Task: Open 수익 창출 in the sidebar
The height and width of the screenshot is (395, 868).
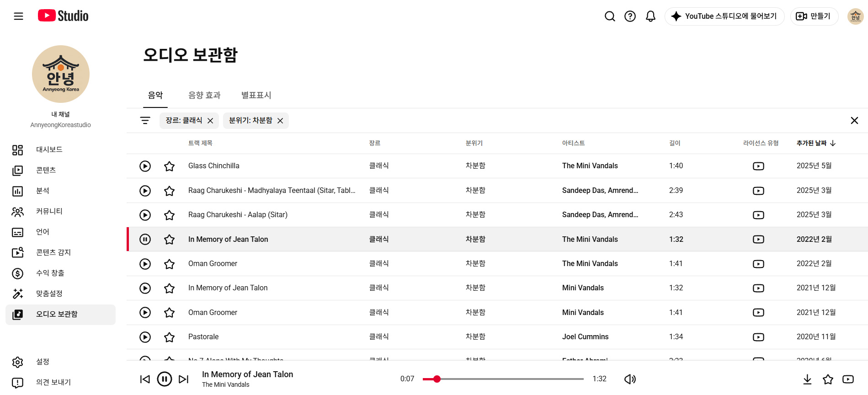Action: (60, 273)
